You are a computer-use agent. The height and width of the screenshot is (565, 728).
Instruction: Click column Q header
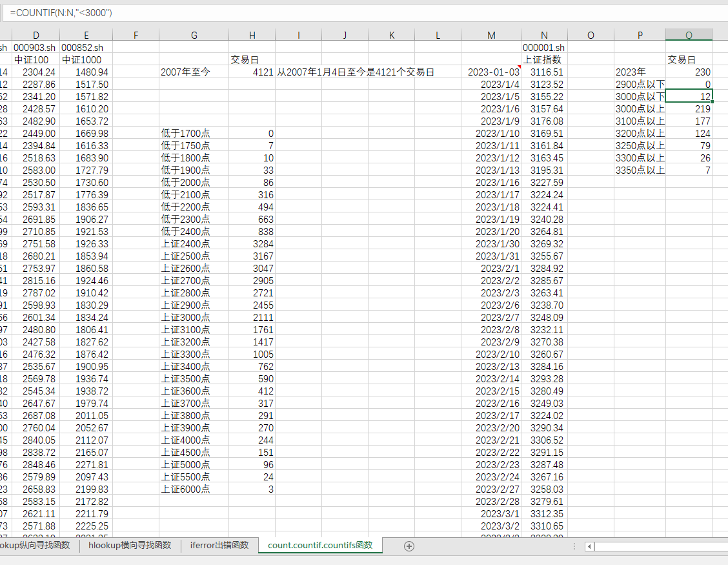[x=689, y=36]
